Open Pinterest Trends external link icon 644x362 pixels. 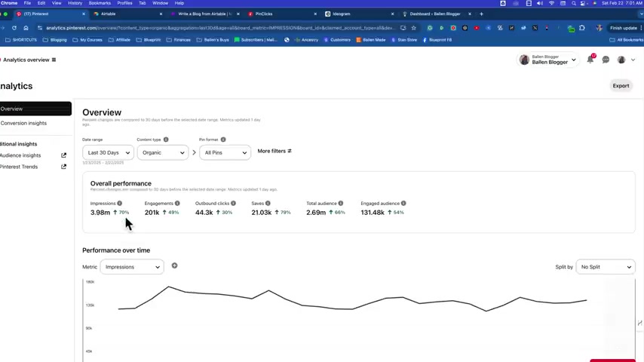tap(63, 167)
